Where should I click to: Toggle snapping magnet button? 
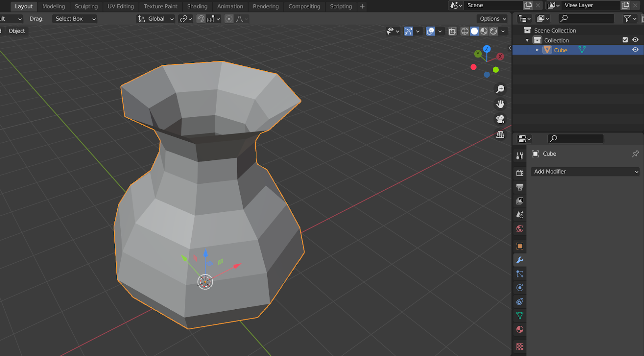pos(200,19)
